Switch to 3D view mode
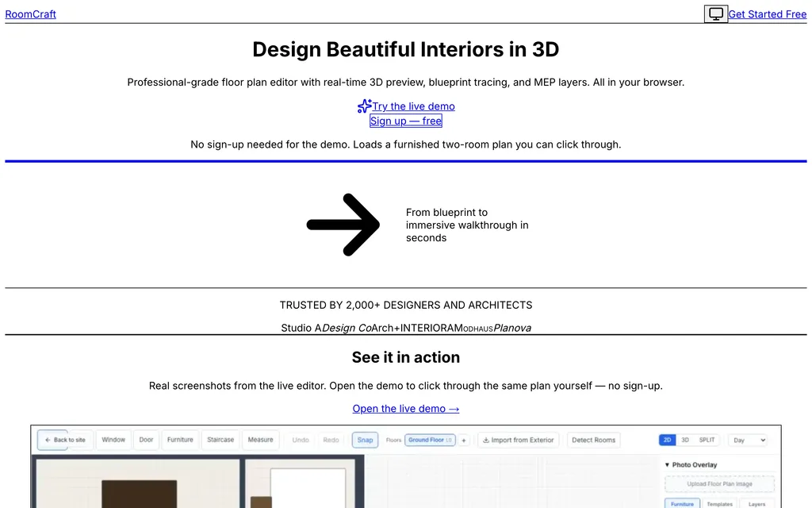812x508 pixels. coord(685,440)
